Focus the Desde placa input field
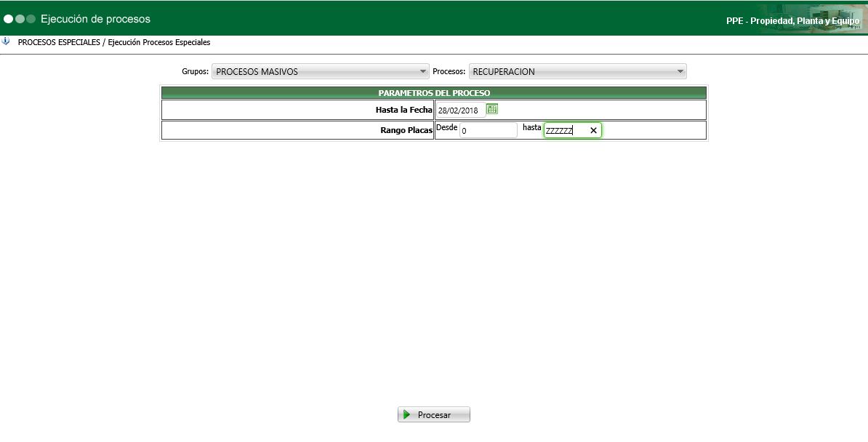This screenshot has width=868, height=442. [489, 131]
